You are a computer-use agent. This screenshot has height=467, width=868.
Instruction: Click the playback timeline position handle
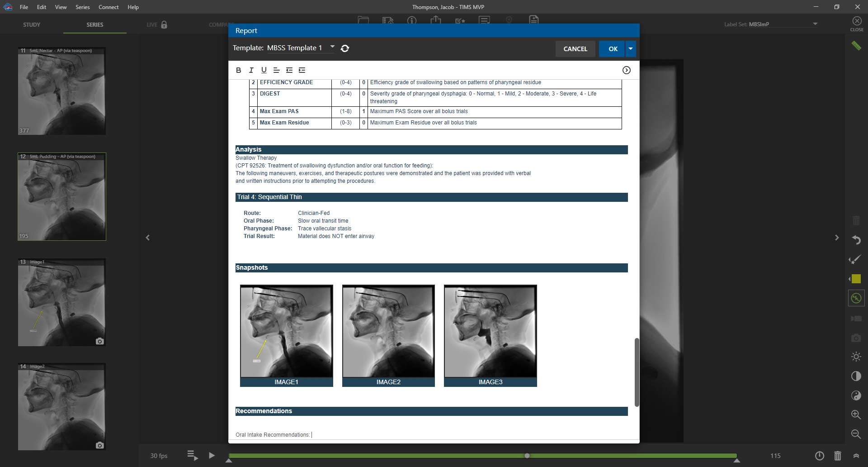click(527, 456)
